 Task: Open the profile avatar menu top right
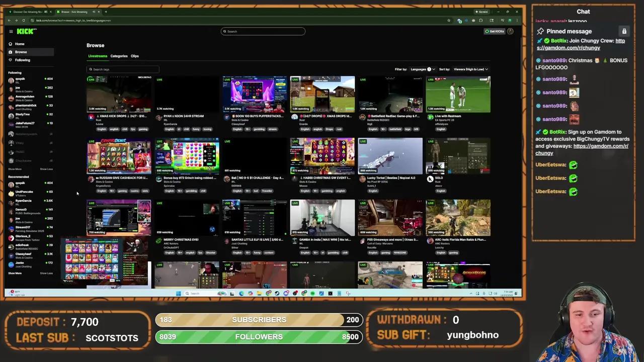[510, 31]
